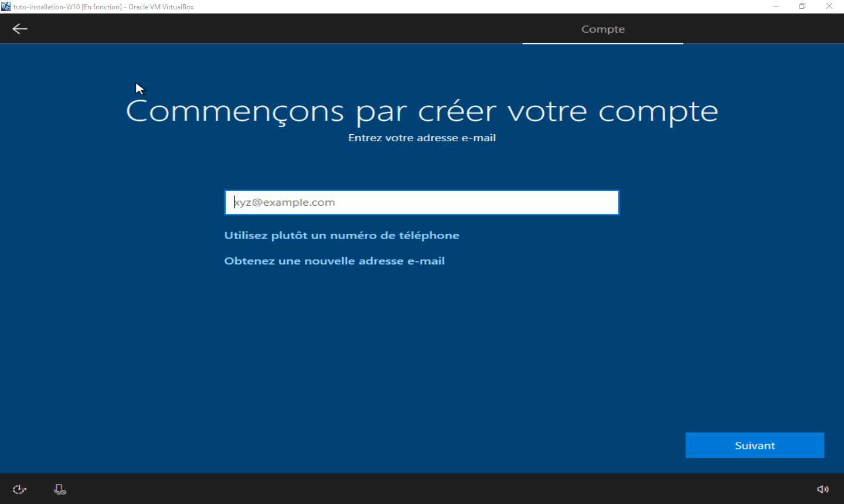This screenshot has height=504, width=844.
Task: Confirm the account step with Suivant
Action: point(754,445)
